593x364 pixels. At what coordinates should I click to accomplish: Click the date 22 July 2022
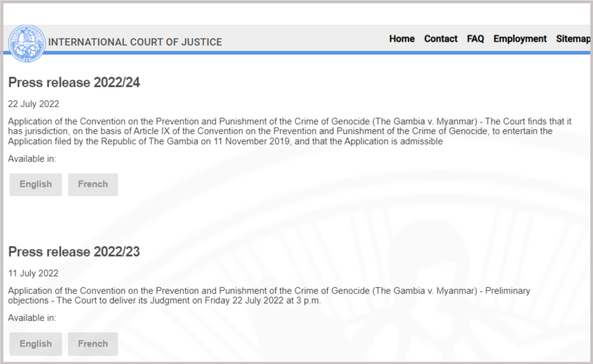click(34, 104)
